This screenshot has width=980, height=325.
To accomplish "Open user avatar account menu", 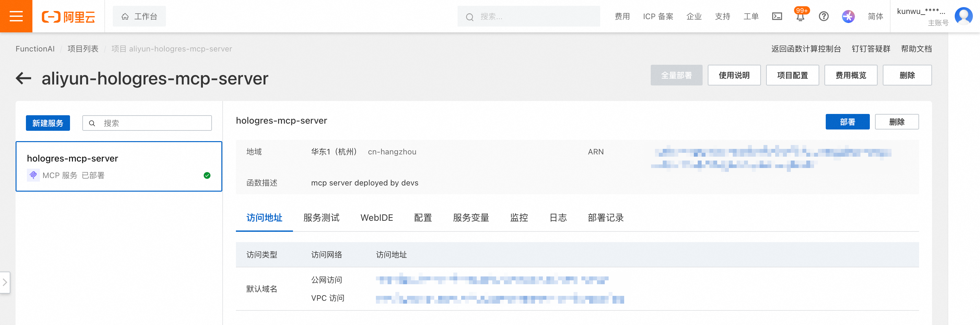I will [963, 16].
